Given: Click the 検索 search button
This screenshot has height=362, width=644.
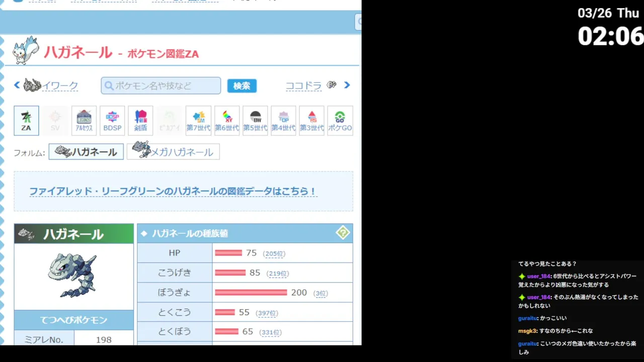Looking at the screenshot, I should click(242, 85).
